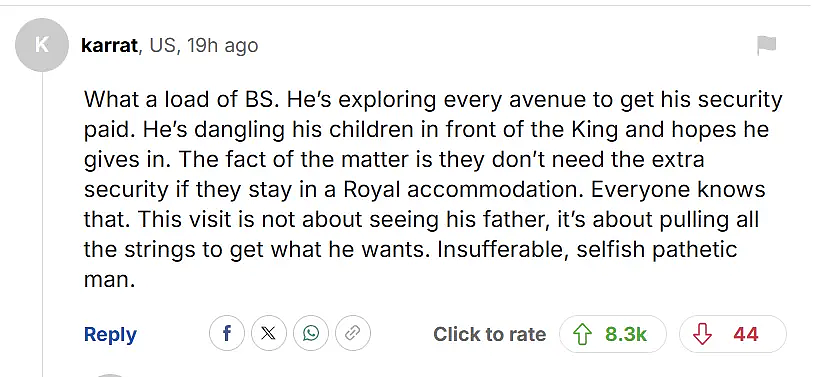Image resolution: width=827 pixels, height=377 pixels.
Task: Click the US location text
Action: (x=164, y=45)
